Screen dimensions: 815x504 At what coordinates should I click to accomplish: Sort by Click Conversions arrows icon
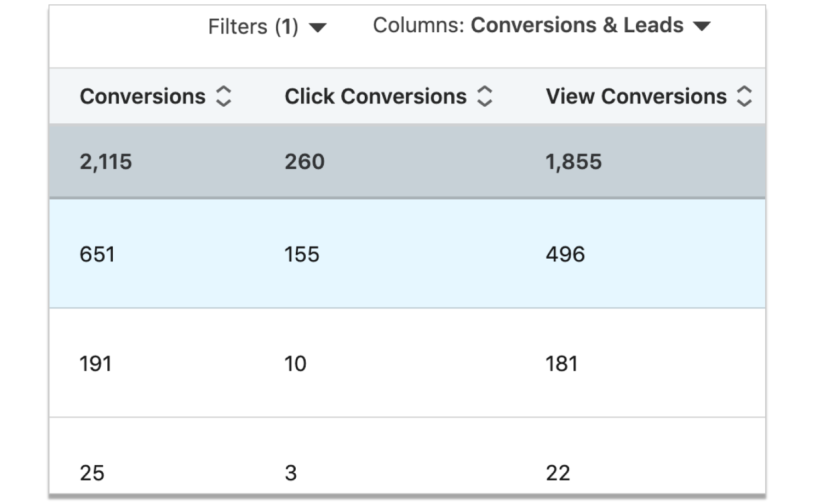[x=485, y=96]
